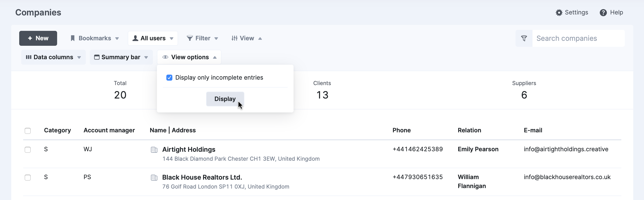Viewport: 644px width, 200px height.
Task: Open the Summary bar menu
Action: click(x=121, y=57)
